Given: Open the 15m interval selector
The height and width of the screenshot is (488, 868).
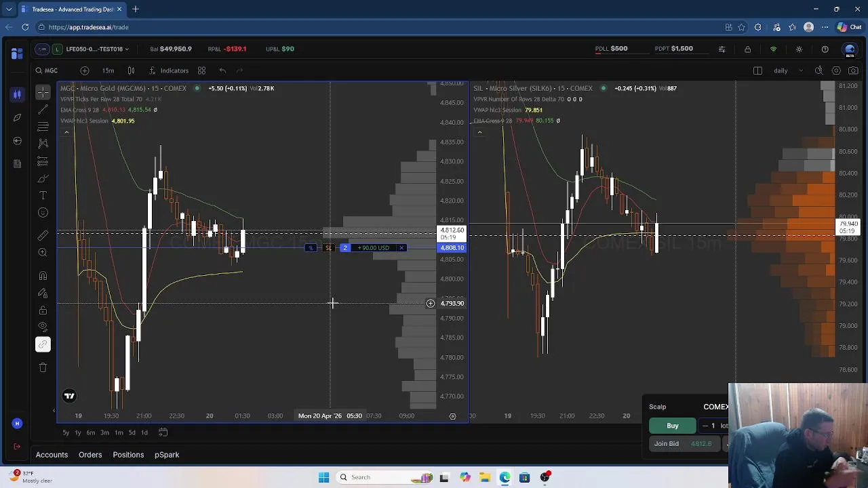Looking at the screenshot, I should pos(108,70).
